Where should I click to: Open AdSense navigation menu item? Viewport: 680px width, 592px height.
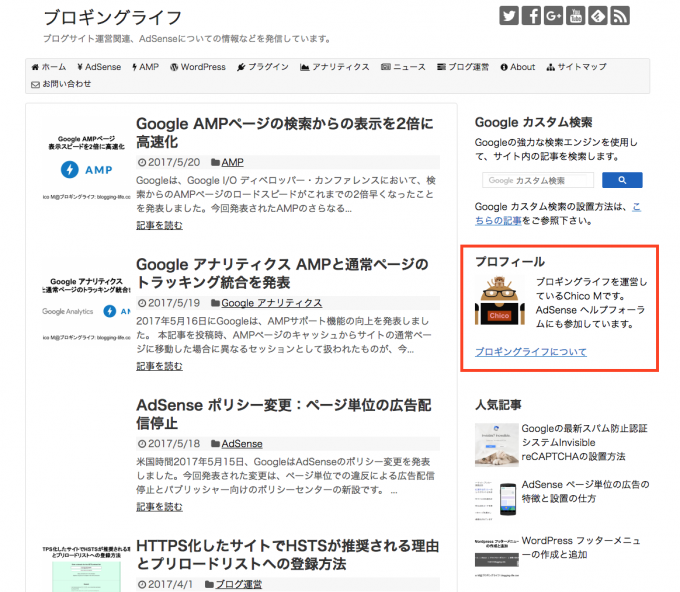pyautogui.click(x=99, y=67)
